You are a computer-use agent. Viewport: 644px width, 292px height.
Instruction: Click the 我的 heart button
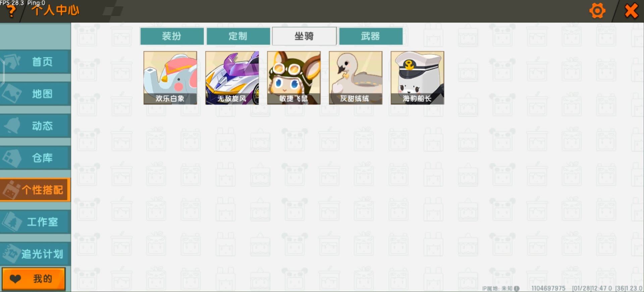34,279
